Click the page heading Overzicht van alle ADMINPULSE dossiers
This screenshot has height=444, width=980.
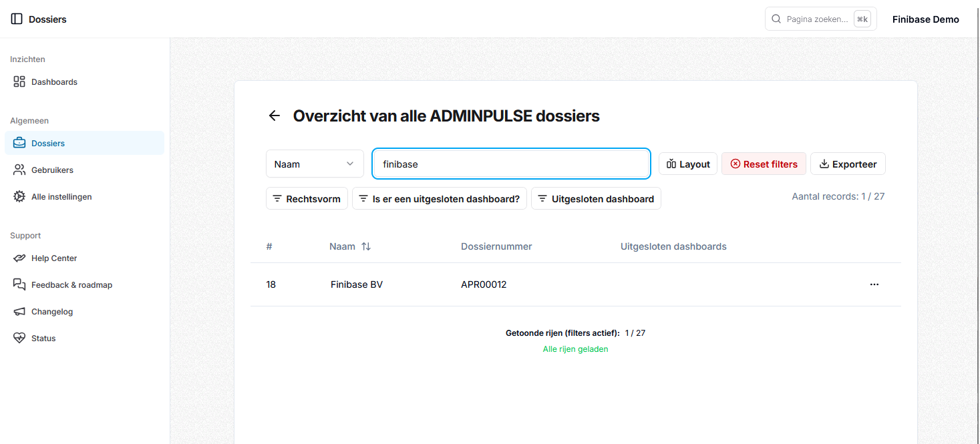click(446, 116)
